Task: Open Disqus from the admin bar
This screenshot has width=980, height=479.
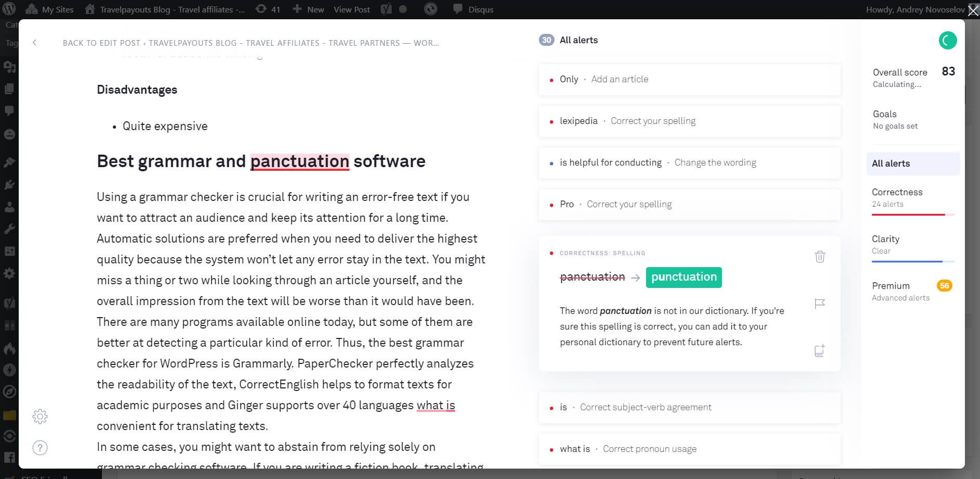Action: point(473,9)
